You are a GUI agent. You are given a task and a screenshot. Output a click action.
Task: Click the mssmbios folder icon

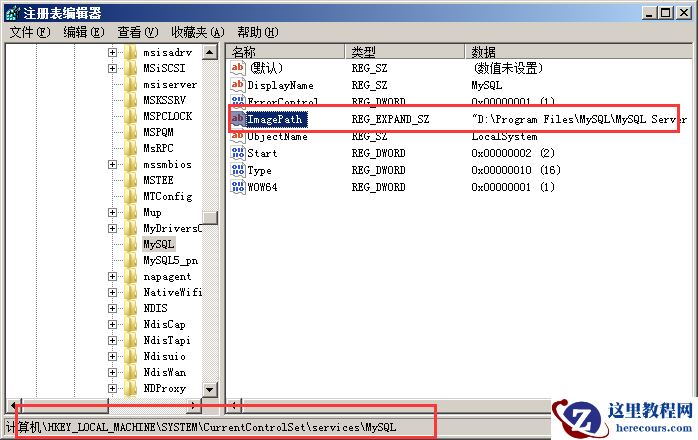pos(130,164)
